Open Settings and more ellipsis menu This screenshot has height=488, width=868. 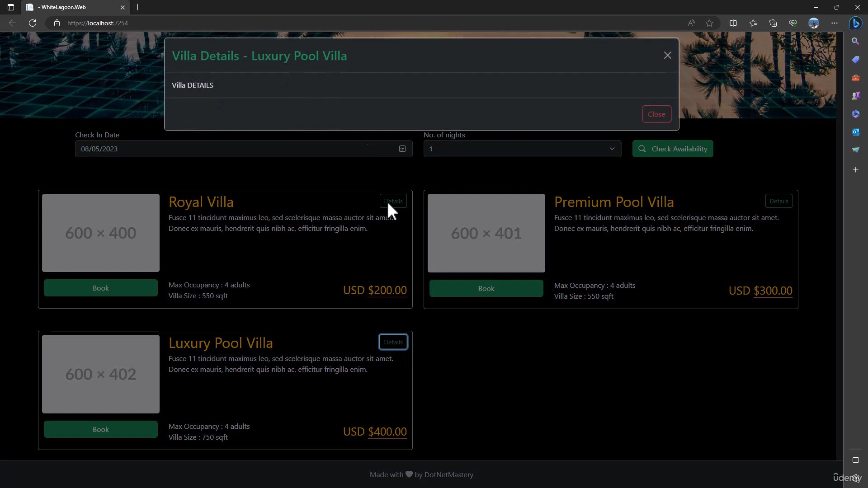point(835,23)
